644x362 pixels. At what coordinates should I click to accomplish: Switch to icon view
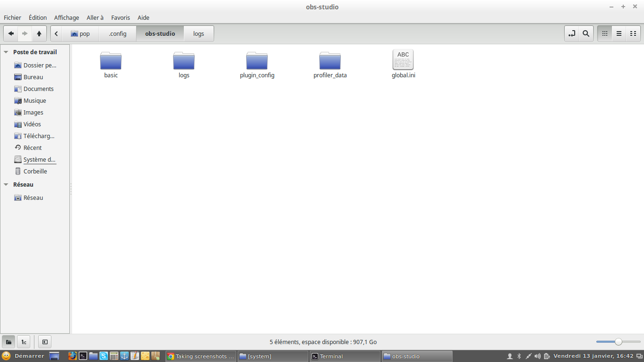pos(605,33)
